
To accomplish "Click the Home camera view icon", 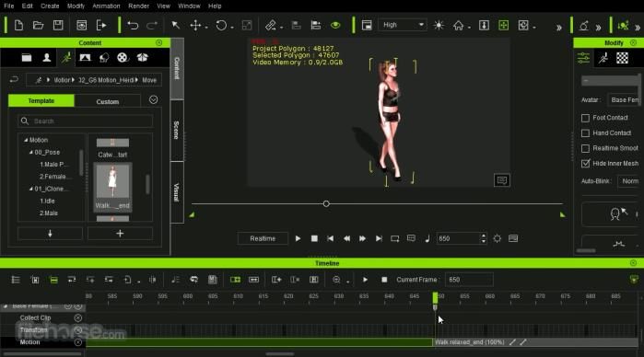I will coord(458,26).
